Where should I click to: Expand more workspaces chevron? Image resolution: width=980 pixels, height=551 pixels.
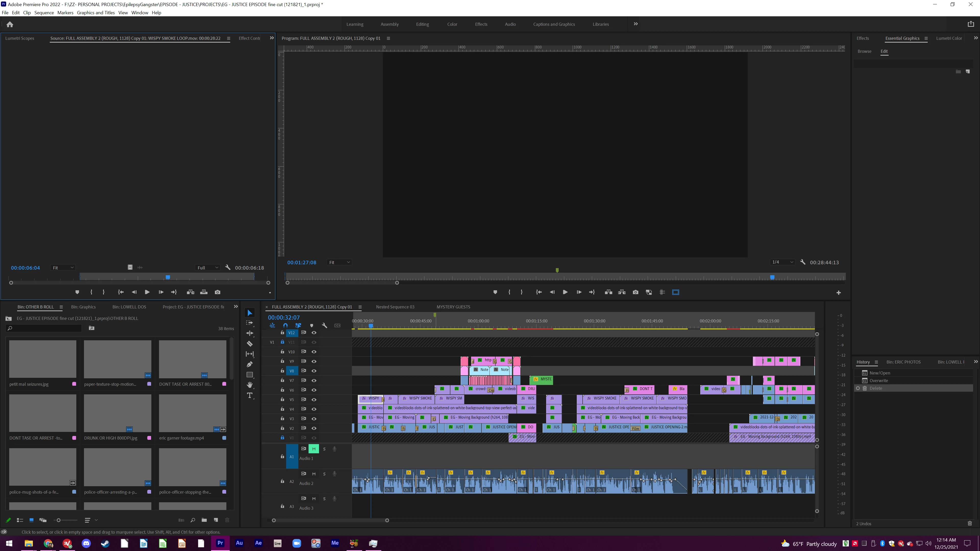tap(635, 24)
